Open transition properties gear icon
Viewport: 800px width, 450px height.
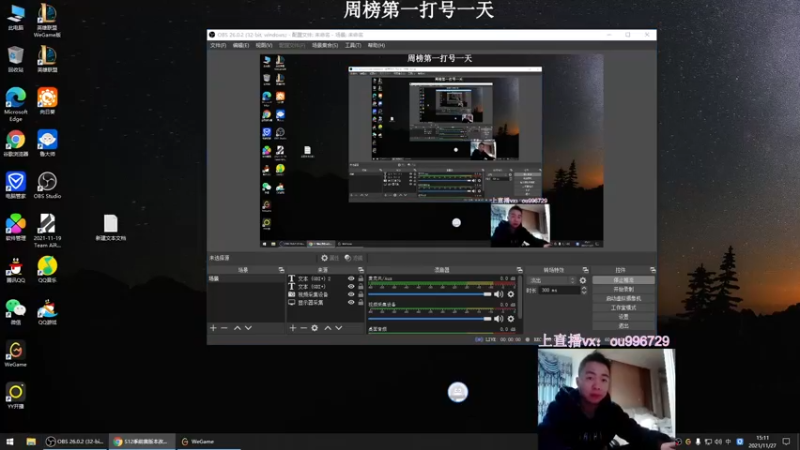coord(583,280)
